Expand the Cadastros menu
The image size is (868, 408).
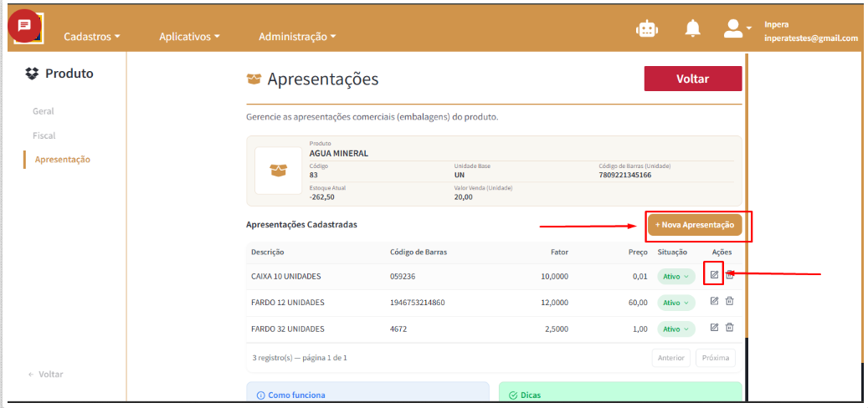point(92,37)
